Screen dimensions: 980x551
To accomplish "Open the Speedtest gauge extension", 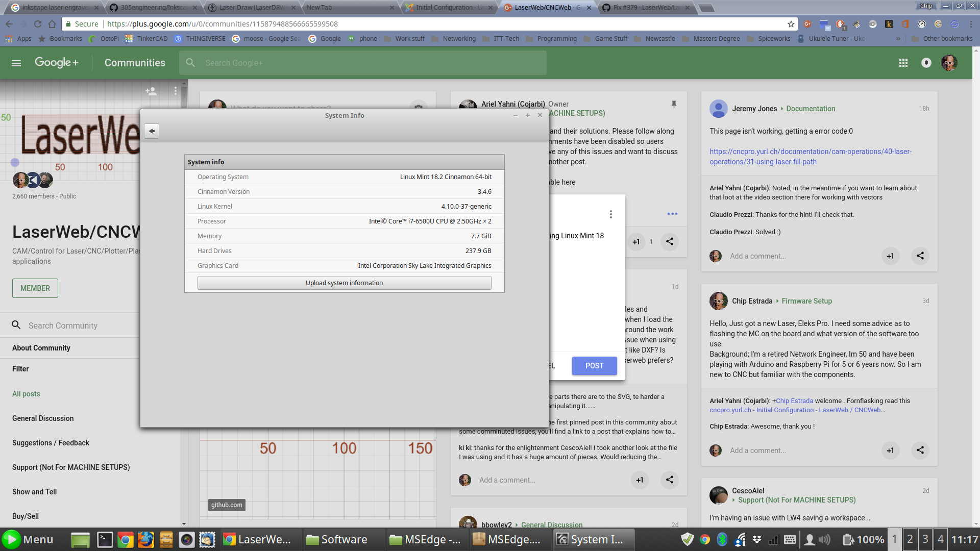I will 922,24.
